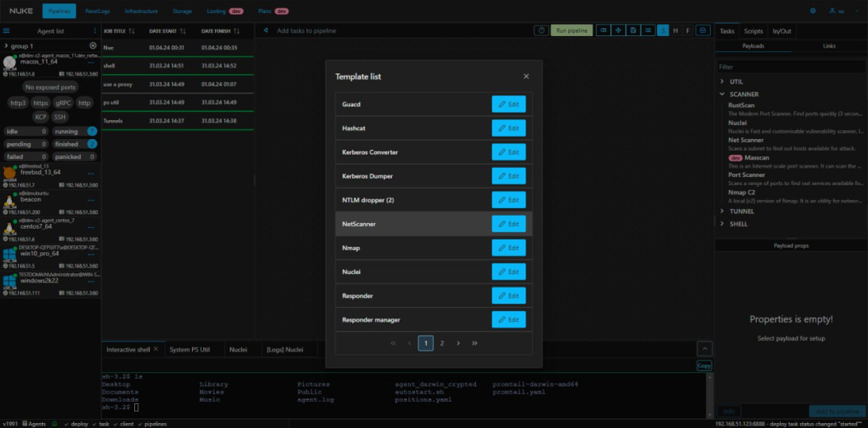Click the Run pipeline button

click(x=572, y=30)
